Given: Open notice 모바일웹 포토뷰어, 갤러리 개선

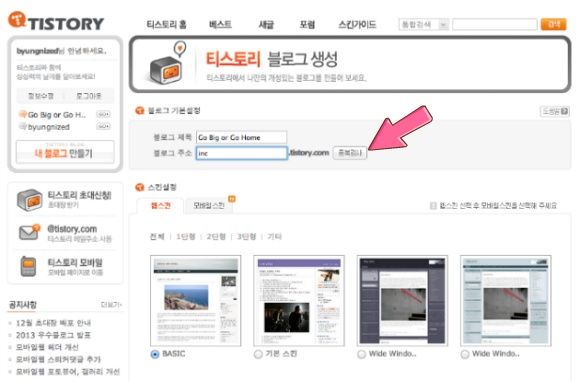Looking at the screenshot, I should click(x=68, y=372).
